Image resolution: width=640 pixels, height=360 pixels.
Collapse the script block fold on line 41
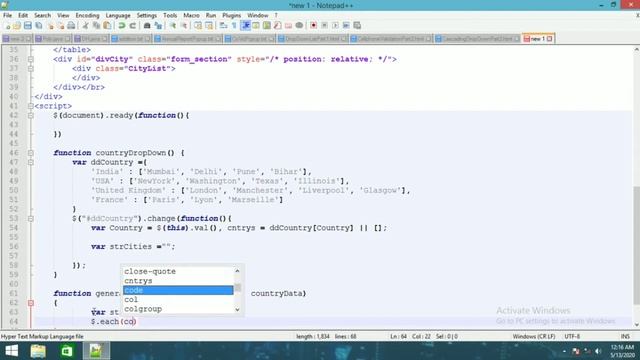click(31, 106)
